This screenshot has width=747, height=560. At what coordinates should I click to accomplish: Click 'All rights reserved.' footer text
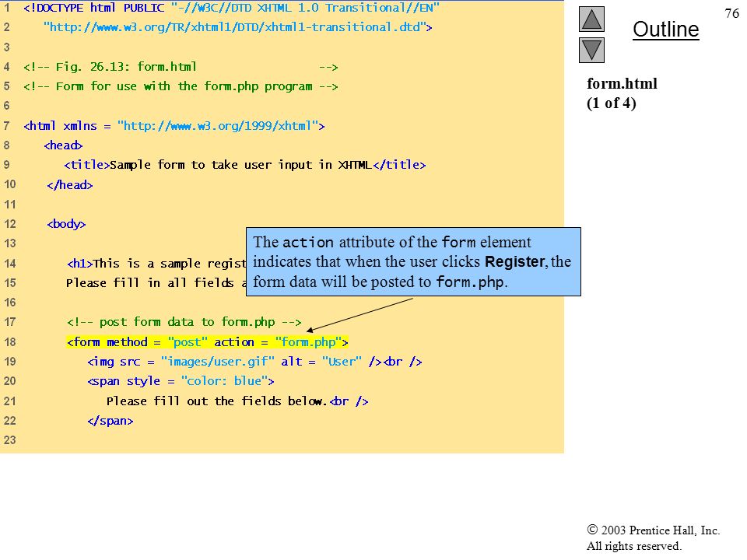(633, 546)
